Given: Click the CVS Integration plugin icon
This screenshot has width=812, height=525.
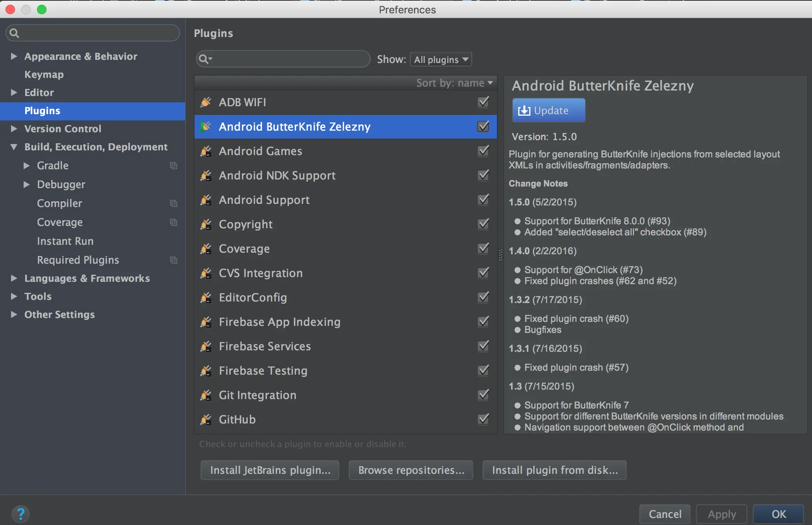Looking at the screenshot, I should [x=206, y=273].
